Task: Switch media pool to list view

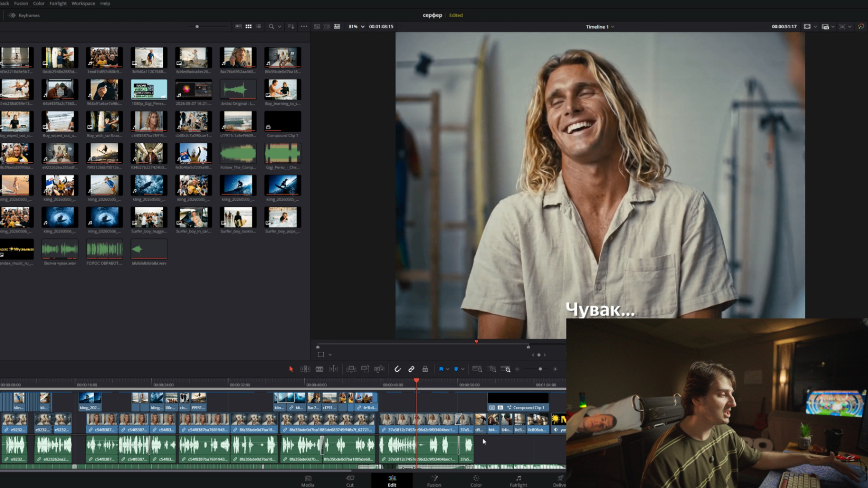Action: point(259,27)
